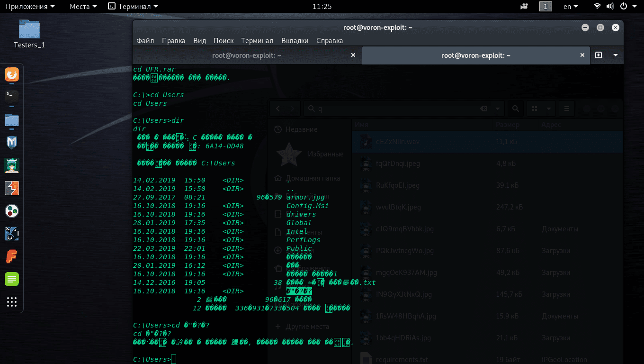
Task: Click armor.jpg in terminal output
Action: point(306,197)
